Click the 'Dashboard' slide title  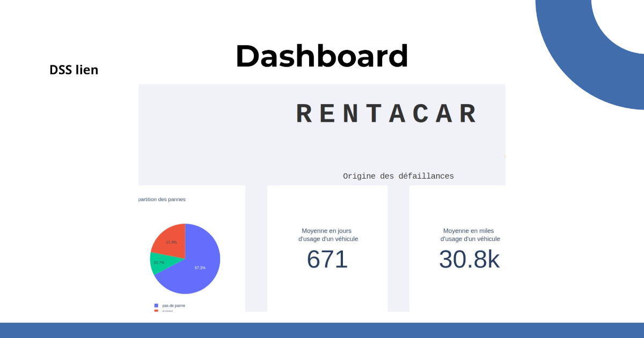[x=321, y=56]
